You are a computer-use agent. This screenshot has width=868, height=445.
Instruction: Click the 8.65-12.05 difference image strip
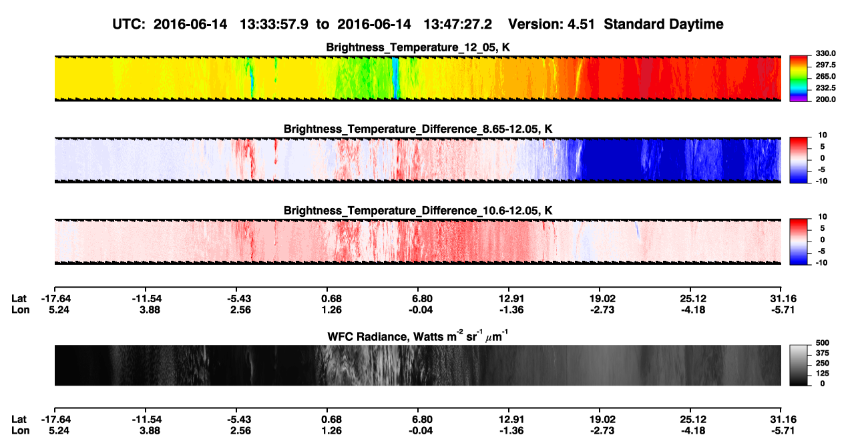417,160
